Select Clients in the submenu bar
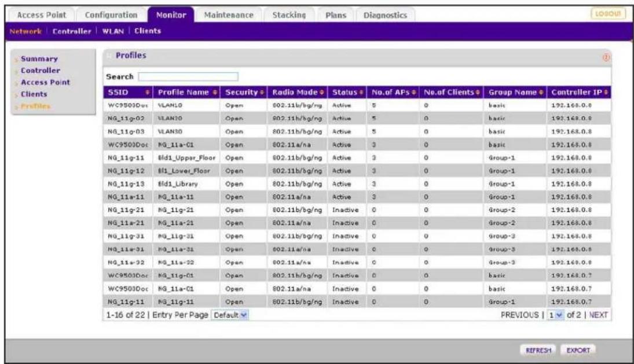The image size is (634, 364). (x=148, y=31)
